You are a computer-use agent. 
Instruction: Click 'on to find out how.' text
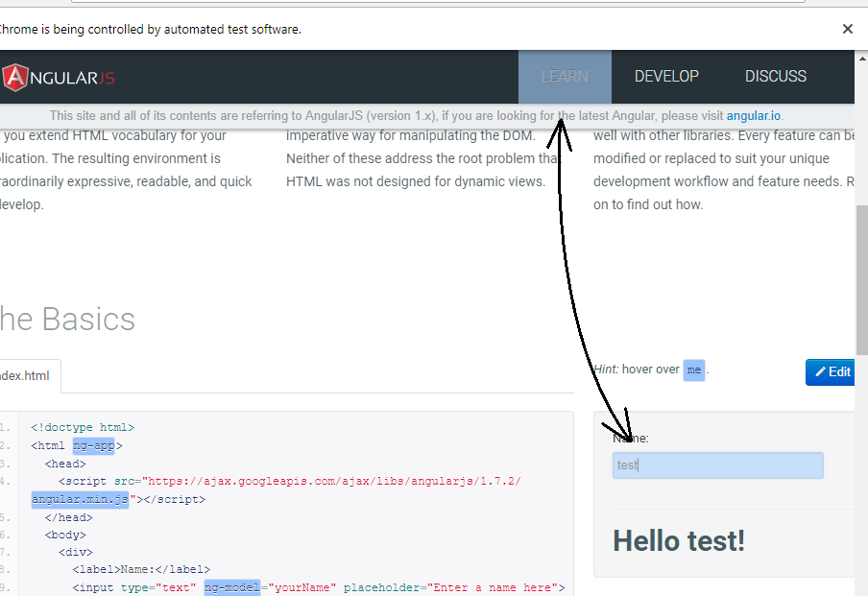pos(648,204)
